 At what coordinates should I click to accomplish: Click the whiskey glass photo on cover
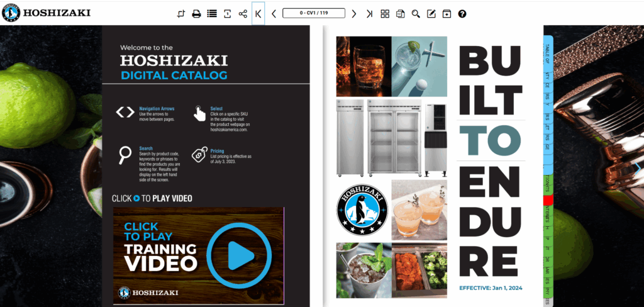[364, 67]
